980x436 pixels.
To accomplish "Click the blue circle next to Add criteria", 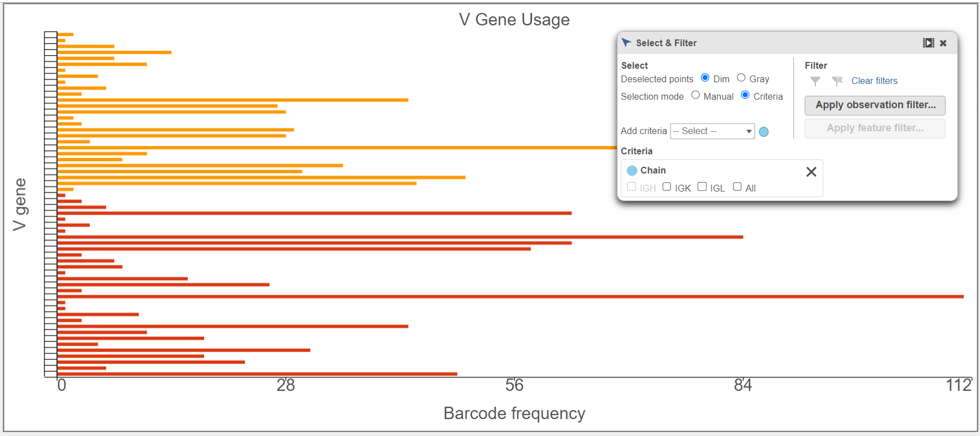I will tap(763, 132).
